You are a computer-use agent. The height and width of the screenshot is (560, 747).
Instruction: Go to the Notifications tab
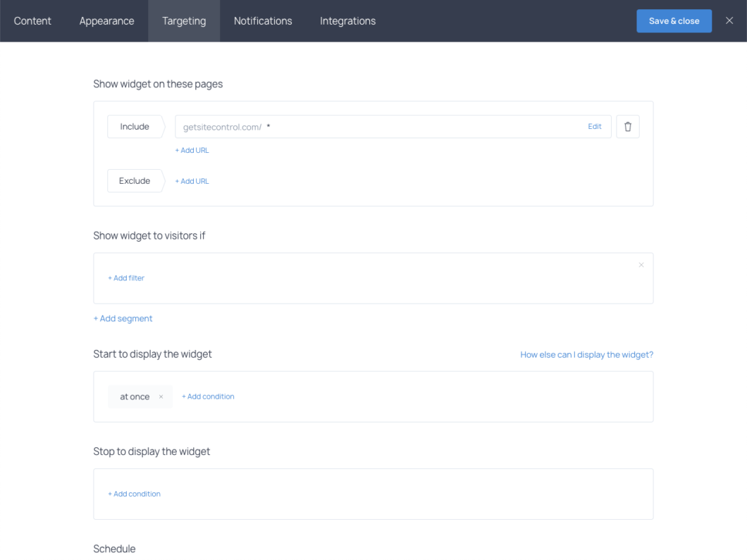coord(263,21)
